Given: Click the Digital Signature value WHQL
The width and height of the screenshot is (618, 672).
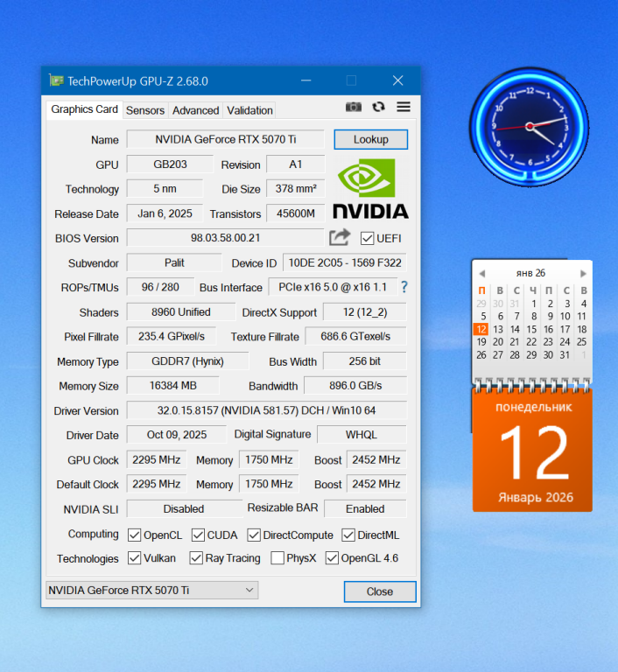Looking at the screenshot, I should 362,435.
